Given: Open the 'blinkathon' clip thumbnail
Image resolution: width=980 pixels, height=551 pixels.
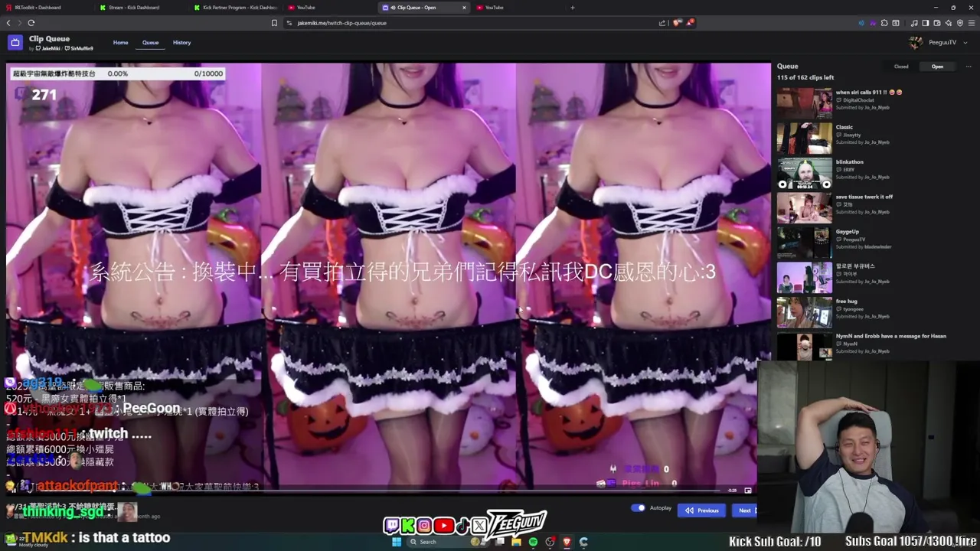Looking at the screenshot, I should tap(804, 173).
